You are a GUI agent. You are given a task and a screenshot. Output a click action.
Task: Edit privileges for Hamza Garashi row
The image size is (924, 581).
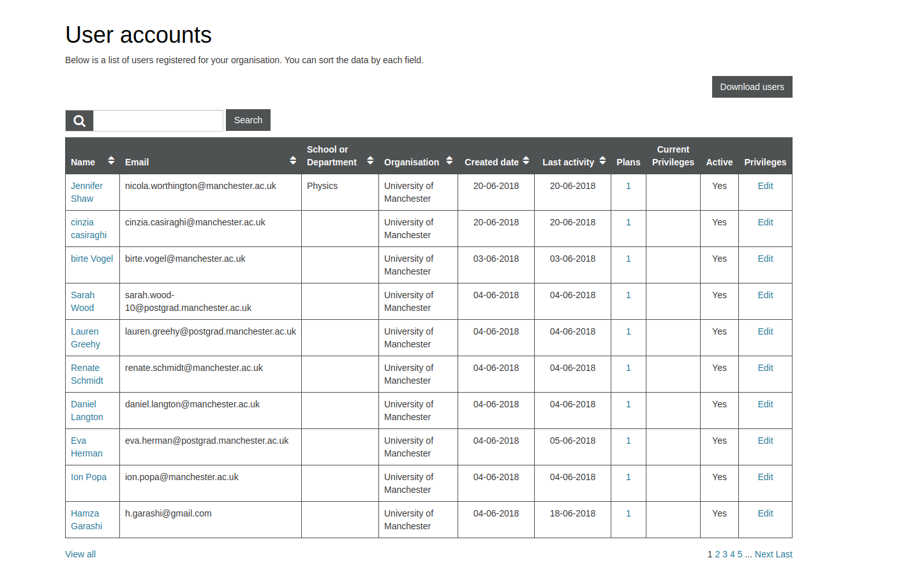pos(765,513)
